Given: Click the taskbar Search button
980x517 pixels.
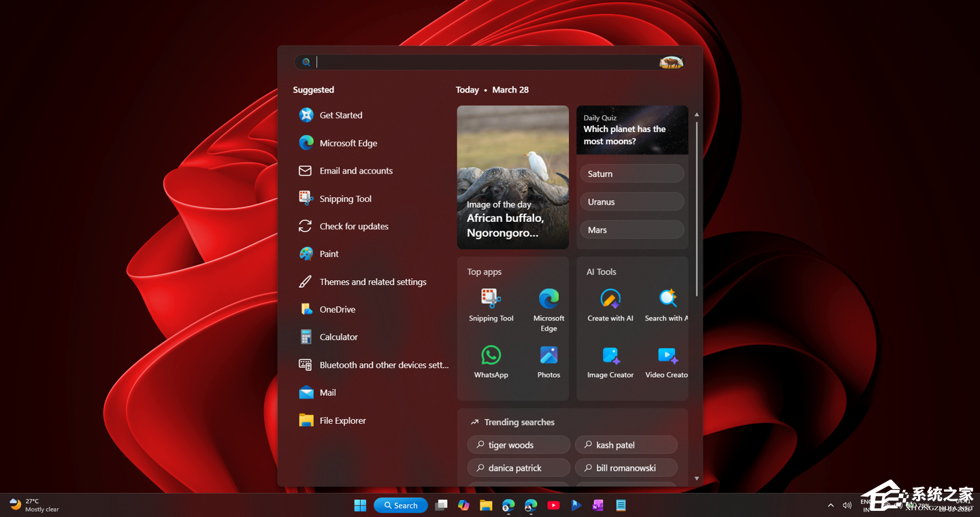Looking at the screenshot, I should coord(401,505).
